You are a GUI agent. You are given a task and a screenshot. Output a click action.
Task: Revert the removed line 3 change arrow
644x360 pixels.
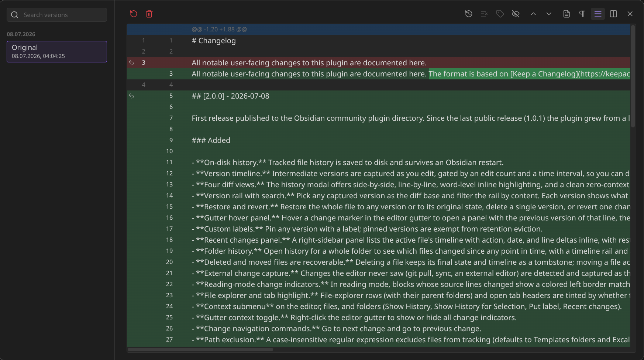131,63
